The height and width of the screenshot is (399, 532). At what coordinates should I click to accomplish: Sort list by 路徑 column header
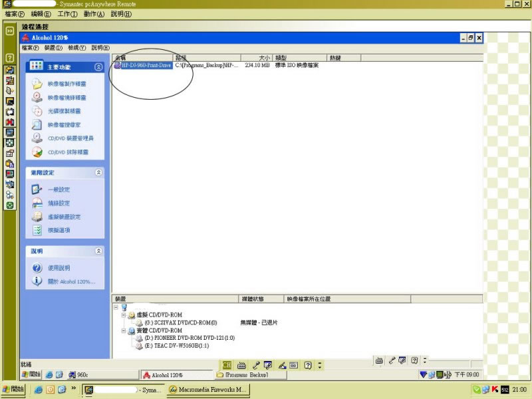point(207,58)
